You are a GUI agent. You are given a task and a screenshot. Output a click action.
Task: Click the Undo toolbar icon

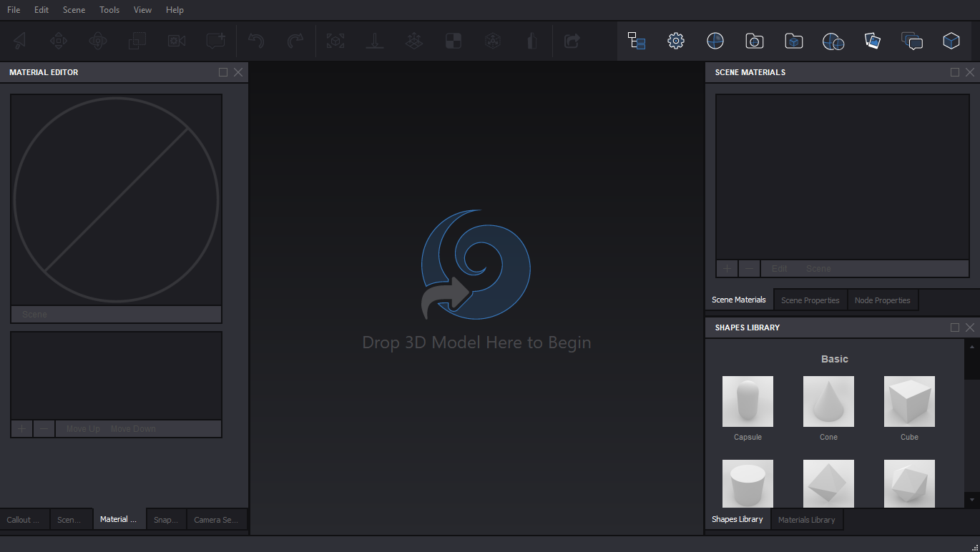(256, 41)
